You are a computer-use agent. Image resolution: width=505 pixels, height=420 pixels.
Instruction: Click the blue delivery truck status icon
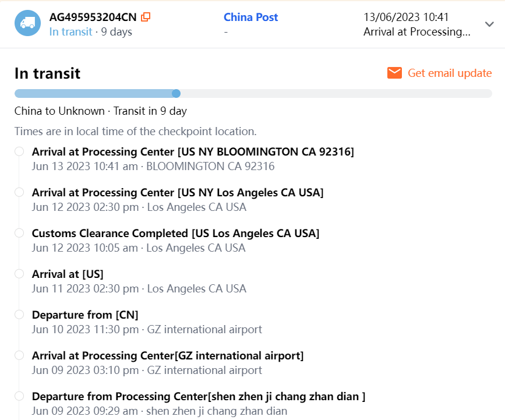[27, 23]
